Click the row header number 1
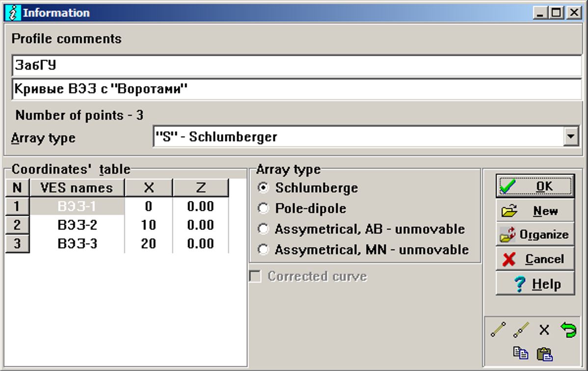Viewport: 588px width, 371px height. click(x=17, y=206)
